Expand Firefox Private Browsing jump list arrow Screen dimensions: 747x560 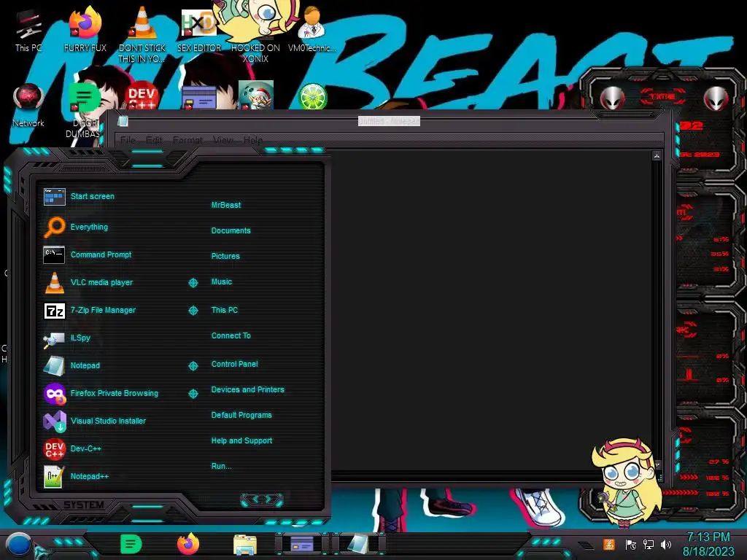pyautogui.click(x=193, y=394)
